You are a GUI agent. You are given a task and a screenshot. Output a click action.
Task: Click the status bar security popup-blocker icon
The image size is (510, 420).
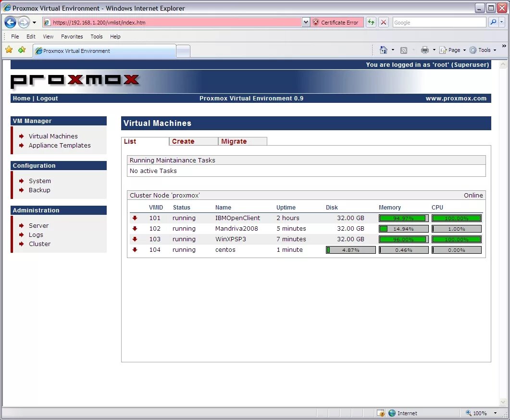click(381, 413)
